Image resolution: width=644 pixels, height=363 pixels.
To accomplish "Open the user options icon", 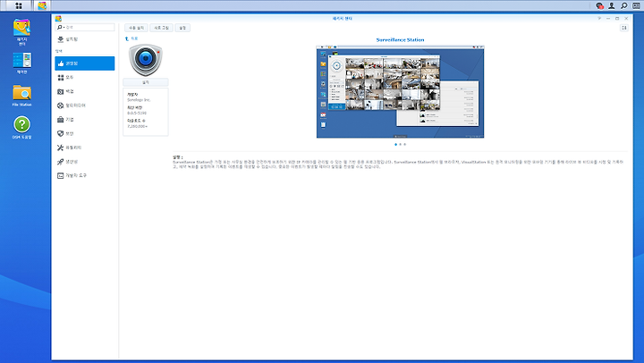I will pyautogui.click(x=612, y=5).
